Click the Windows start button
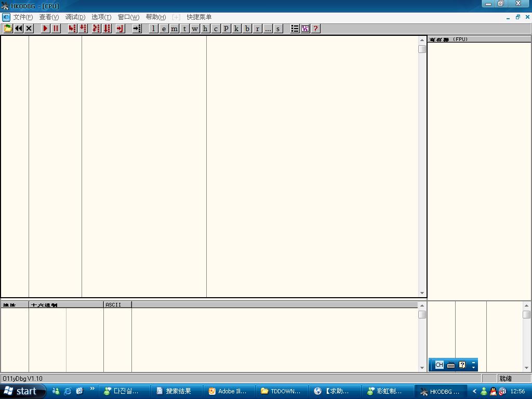The width and height of the screenshot is (532, 399). point(23,391)
